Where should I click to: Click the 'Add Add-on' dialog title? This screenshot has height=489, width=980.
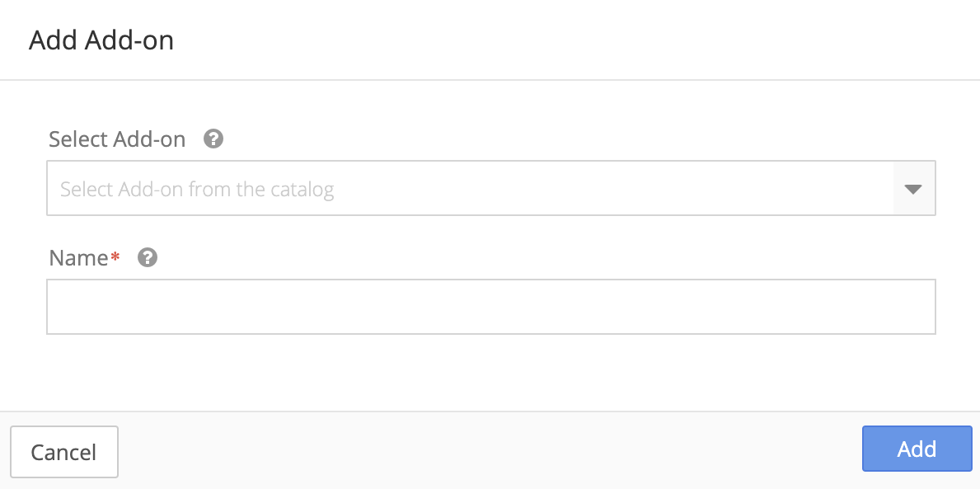pyautogui.click(x=101, y=40)
